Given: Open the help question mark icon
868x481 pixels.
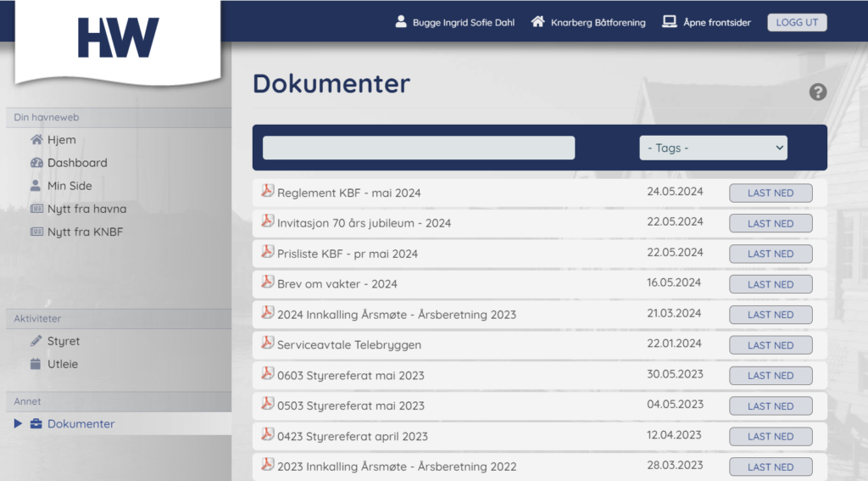Looking at the screenshot, I should click(818, 92).
